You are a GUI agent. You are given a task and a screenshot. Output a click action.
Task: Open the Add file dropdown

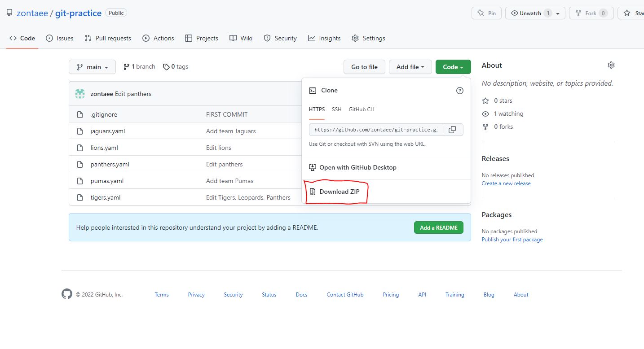(x=410, y=67)
